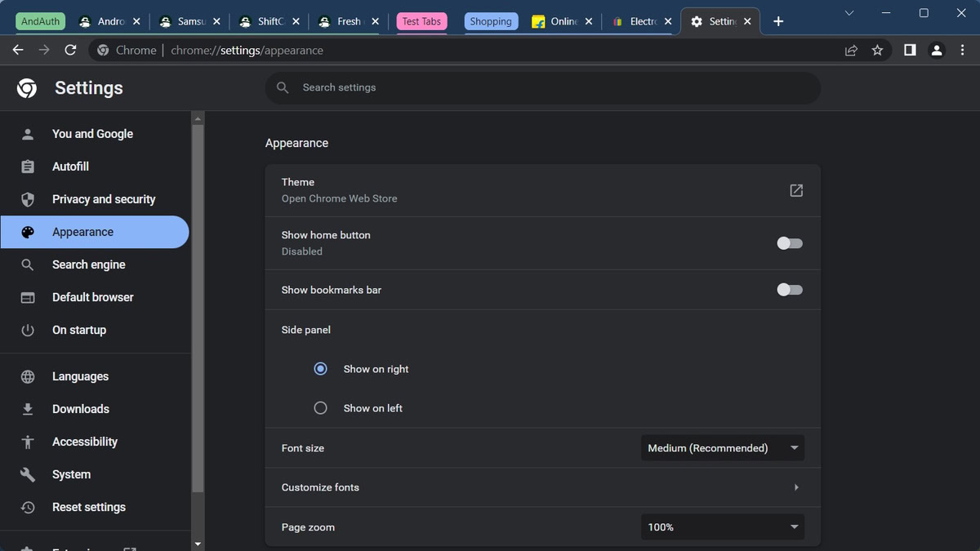Screen dimensions: 980x551
Task: Open tab search chevron in title bar
Action: [x=849, y=13]
